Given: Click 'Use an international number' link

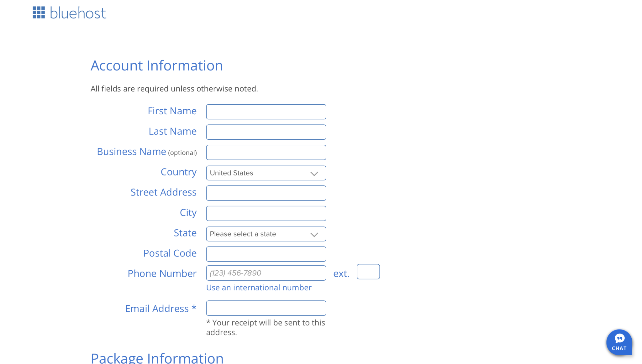Looking at the screenshot, I should point(259,287).
